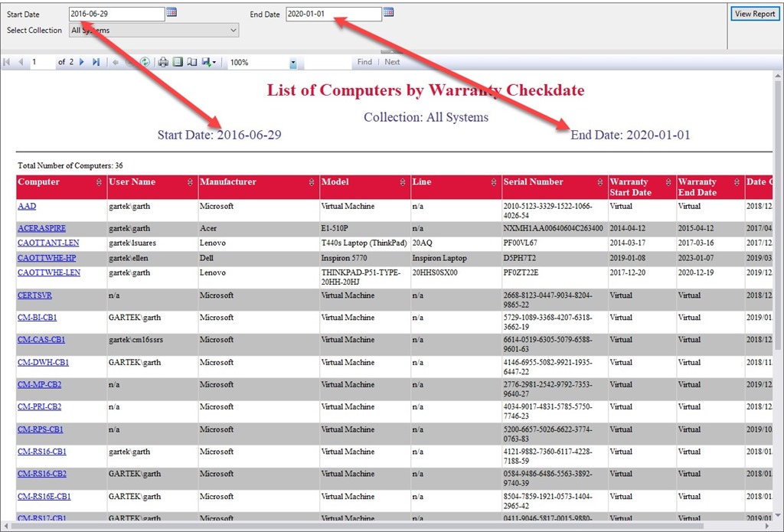
Task: Click Find to search the report
Action: [364, 62]
